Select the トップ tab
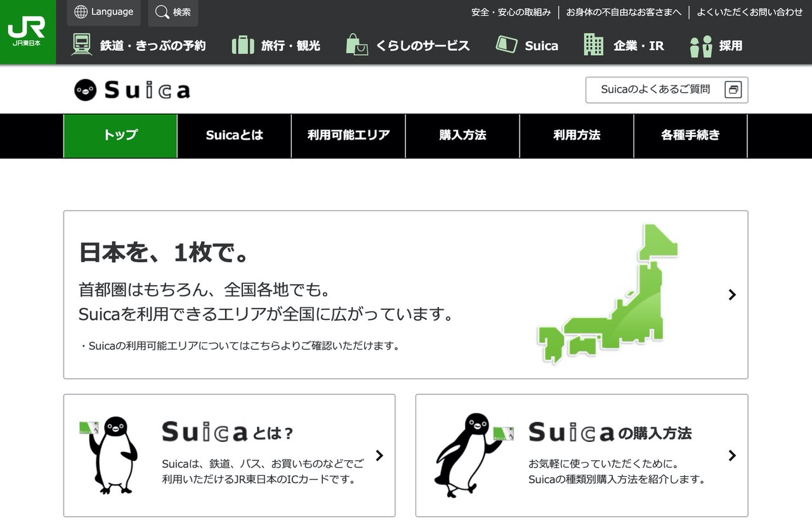 (121, 135)
